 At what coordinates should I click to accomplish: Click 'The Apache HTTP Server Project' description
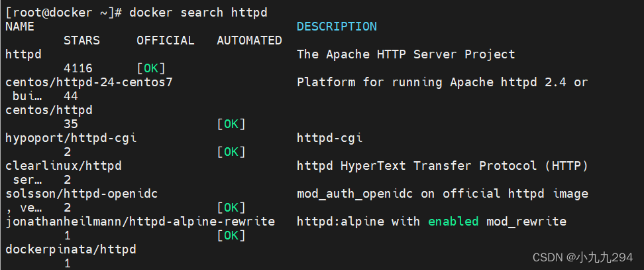tap(405, 54)
